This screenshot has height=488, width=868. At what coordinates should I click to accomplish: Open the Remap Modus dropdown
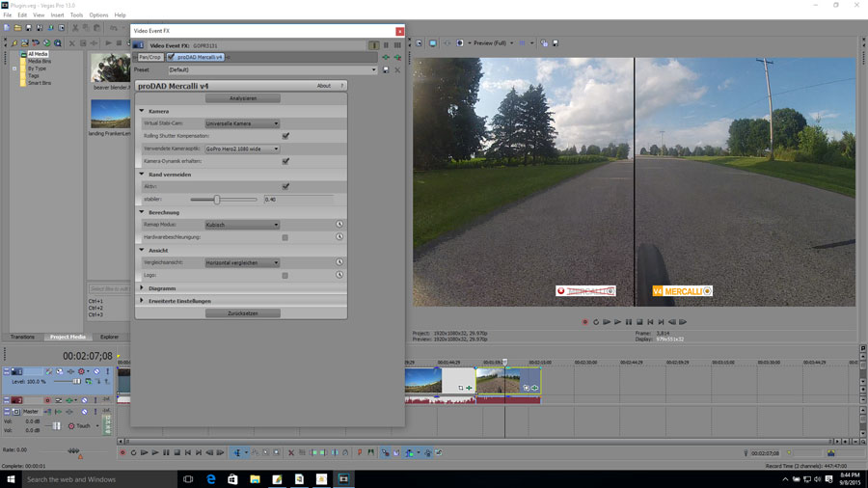pos(242,225)
